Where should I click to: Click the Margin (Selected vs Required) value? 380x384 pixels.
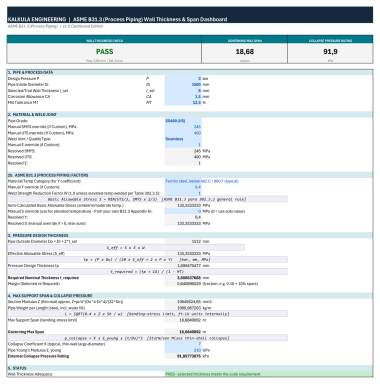[183, 284]
